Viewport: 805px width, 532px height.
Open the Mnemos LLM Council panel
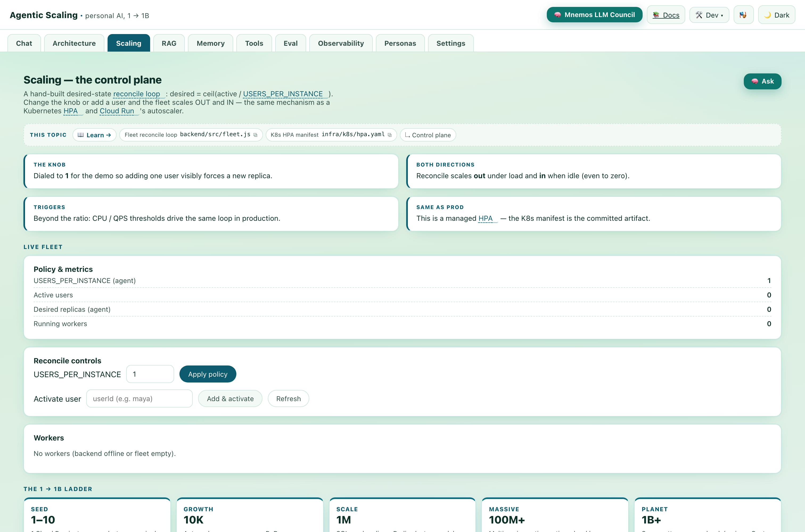[x=594, y=15]
